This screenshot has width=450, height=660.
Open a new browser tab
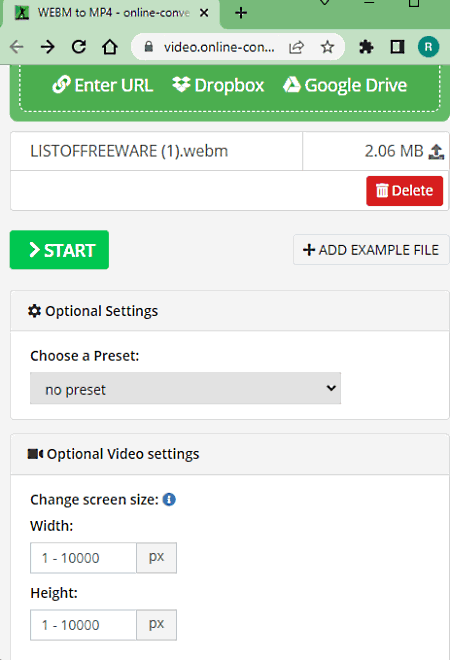(241, 13)
